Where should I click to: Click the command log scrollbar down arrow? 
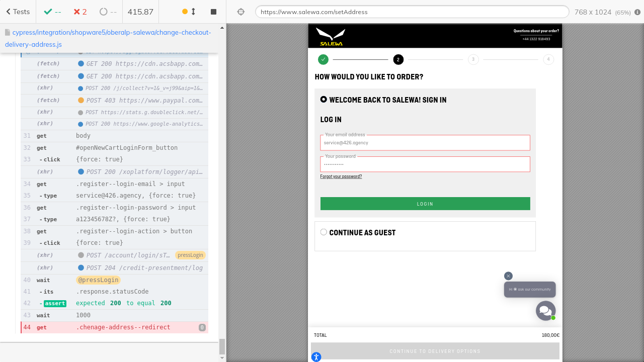pos(222,358)
